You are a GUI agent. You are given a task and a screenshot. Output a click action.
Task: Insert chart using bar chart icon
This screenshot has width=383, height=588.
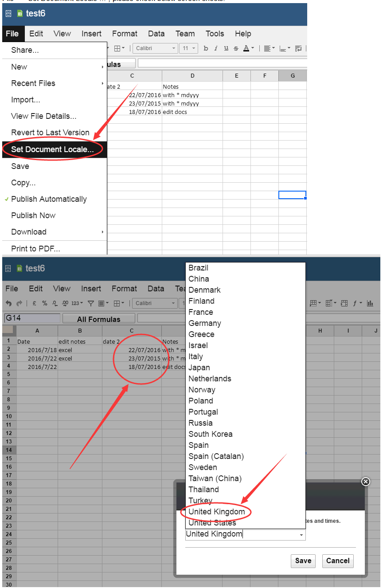pos(370,303)
